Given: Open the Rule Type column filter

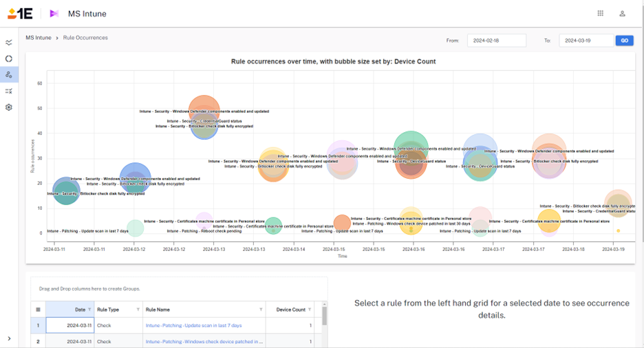Looking at the screenshot, I should point(138,310).
